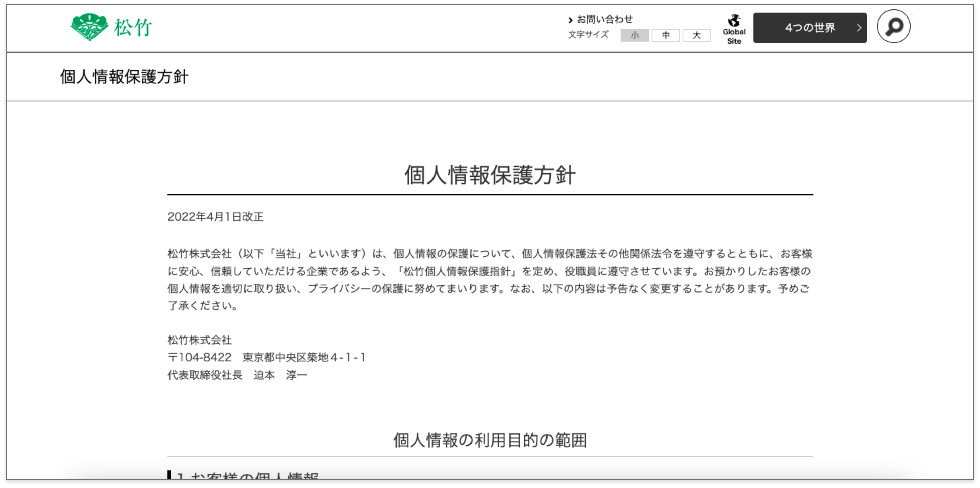Set font size to 小 (small)
Screen dimensions: 980x488
click(635, 35)
